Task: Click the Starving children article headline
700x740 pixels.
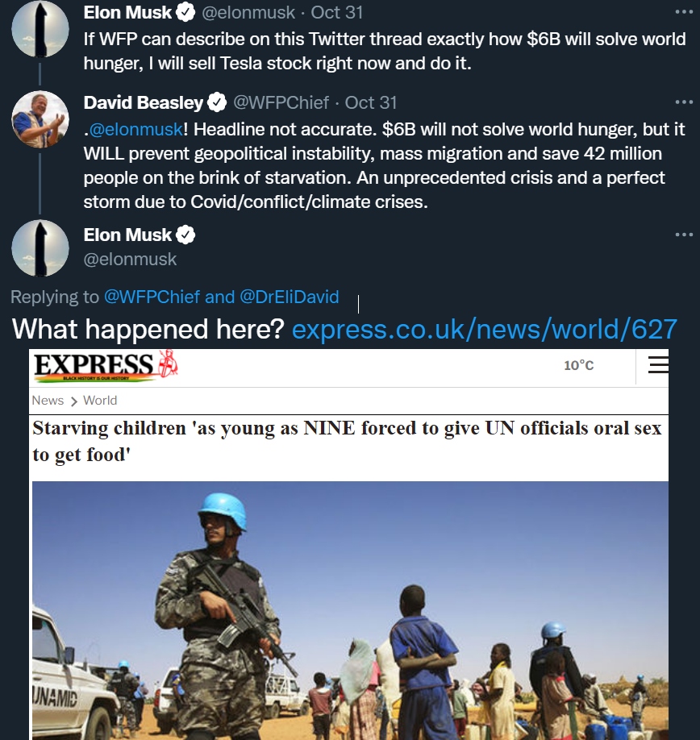Action: click(x=347, y=440)
